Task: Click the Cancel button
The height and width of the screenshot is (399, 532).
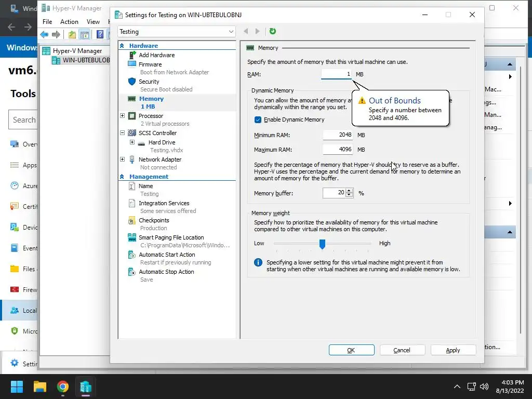Action: [x=402, y=350]
